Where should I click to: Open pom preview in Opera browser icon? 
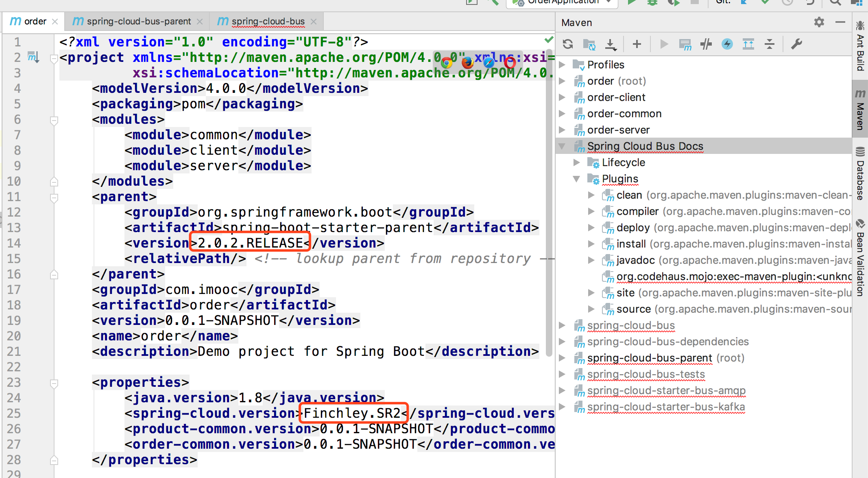pos(510,63)
